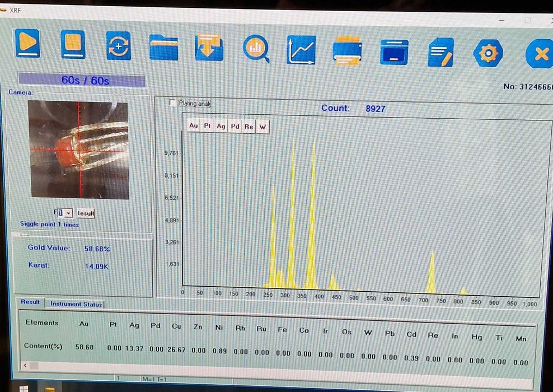Image resolution: width=553 pixels, height=392 pixels.
Task: Click the left arrow of results scrollbar
Action: (x=25, y=366)
